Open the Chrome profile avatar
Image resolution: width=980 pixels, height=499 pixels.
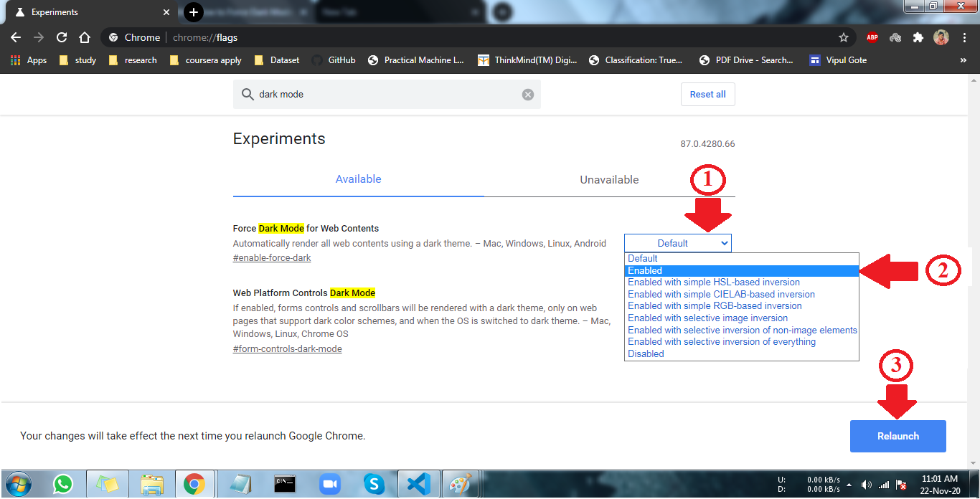click(941, 37)
